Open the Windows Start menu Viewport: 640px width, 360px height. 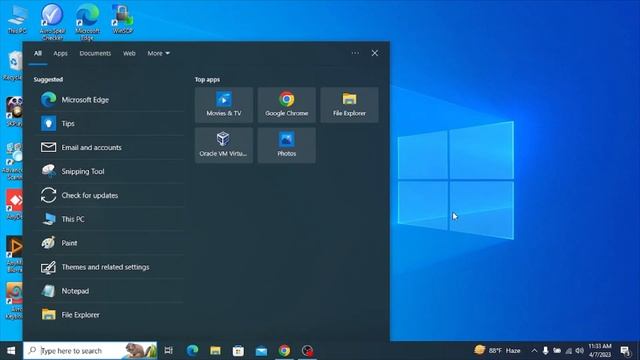11,351
